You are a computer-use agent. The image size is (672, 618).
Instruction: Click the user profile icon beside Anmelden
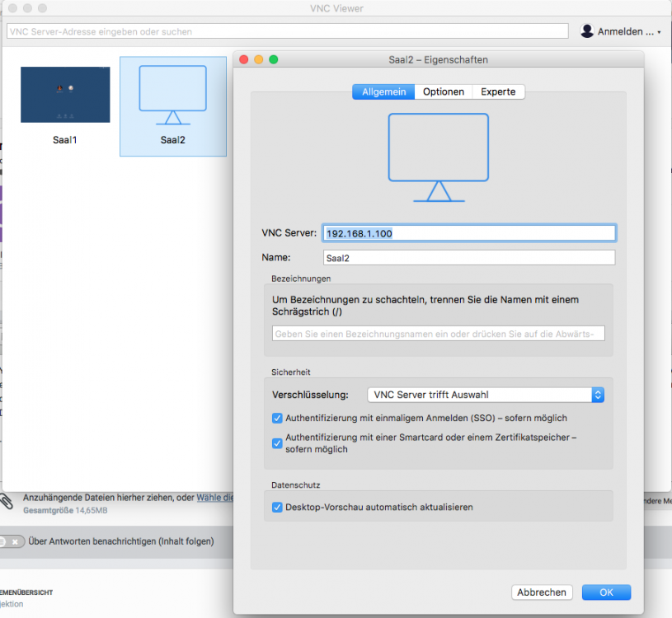[x=587, y=31]
